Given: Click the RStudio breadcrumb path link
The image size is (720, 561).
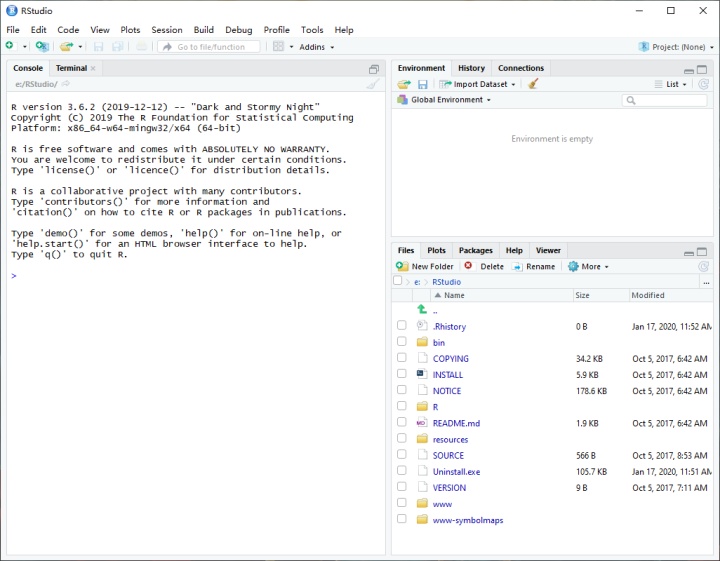Looking at the screenshot, I should pos(446,282).
